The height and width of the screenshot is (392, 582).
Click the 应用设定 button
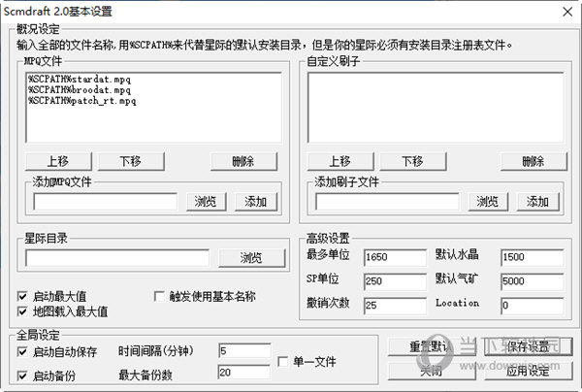click(529, 371)
